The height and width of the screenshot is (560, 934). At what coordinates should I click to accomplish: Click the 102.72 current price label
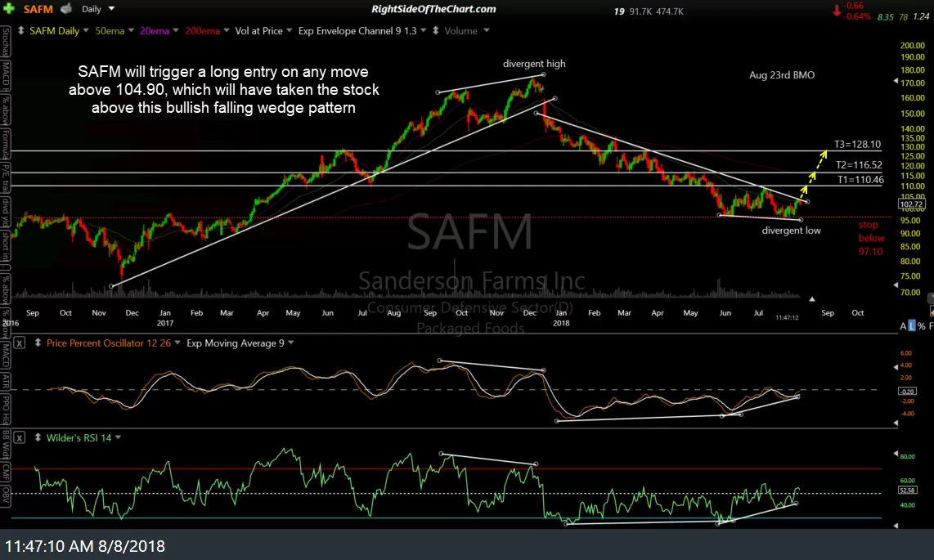[911, 204]
